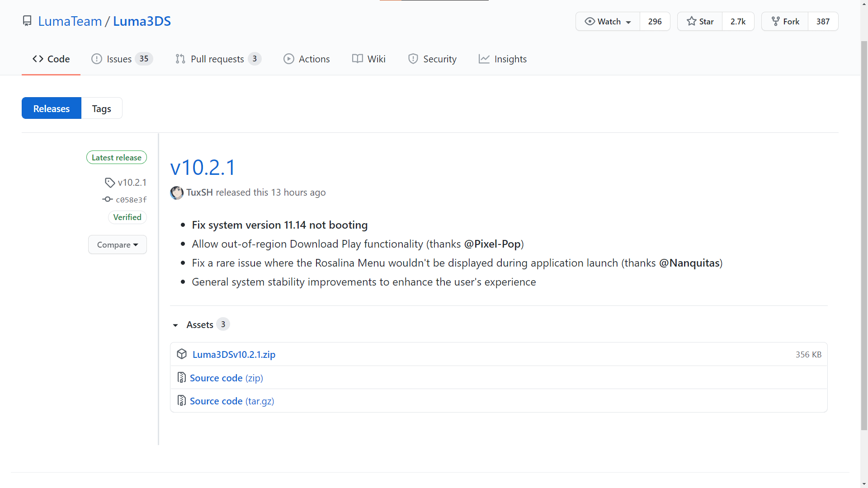
Task: Star the Luma3DS repository
Action: click(700, 21)
